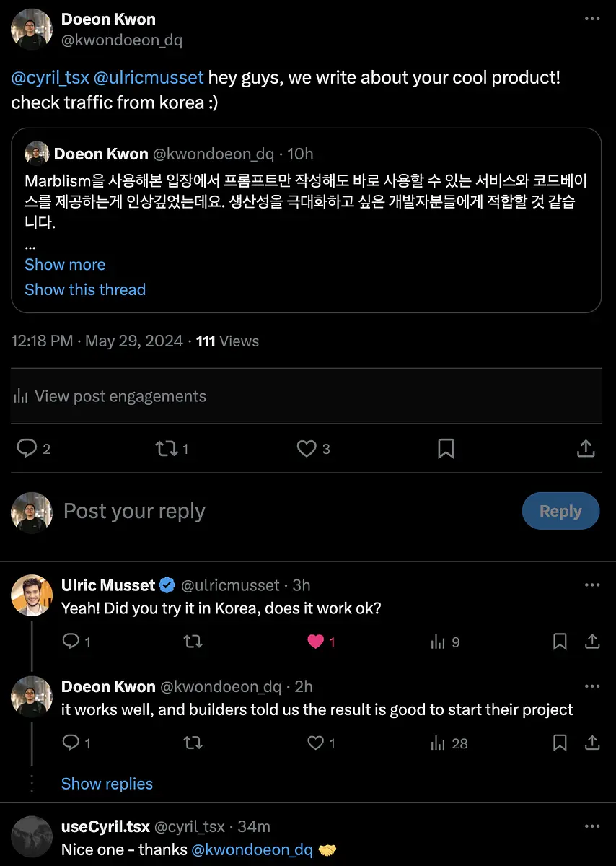Repost the main Doeon Kwon post
The height and width of the screenshot is (866, 616).
click(x=167, y=449)
